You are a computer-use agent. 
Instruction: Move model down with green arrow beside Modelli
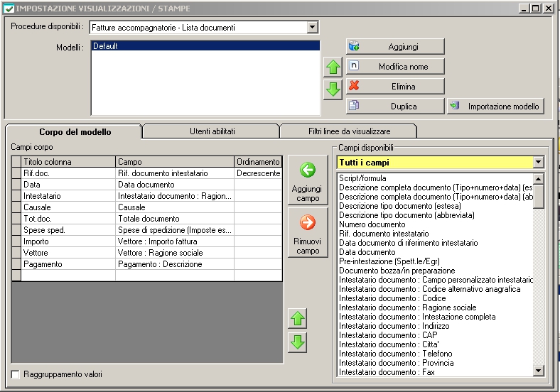point(333,89)
